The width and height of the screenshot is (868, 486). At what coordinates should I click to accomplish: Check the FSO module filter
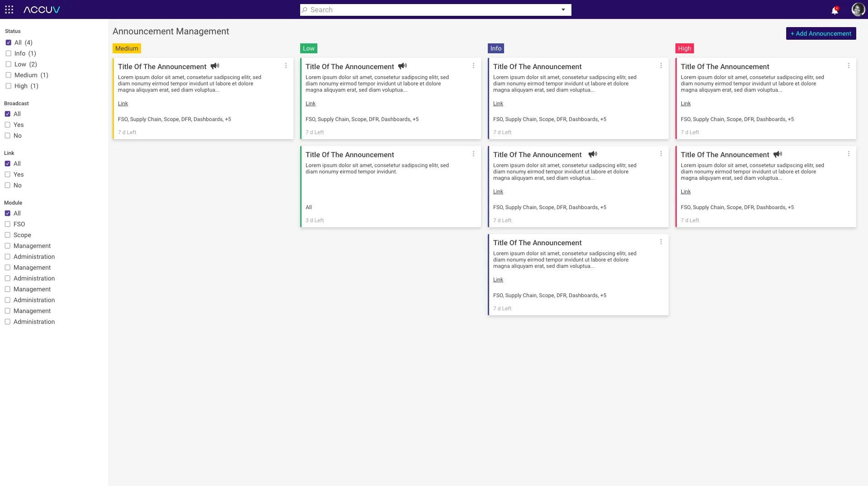7,224
